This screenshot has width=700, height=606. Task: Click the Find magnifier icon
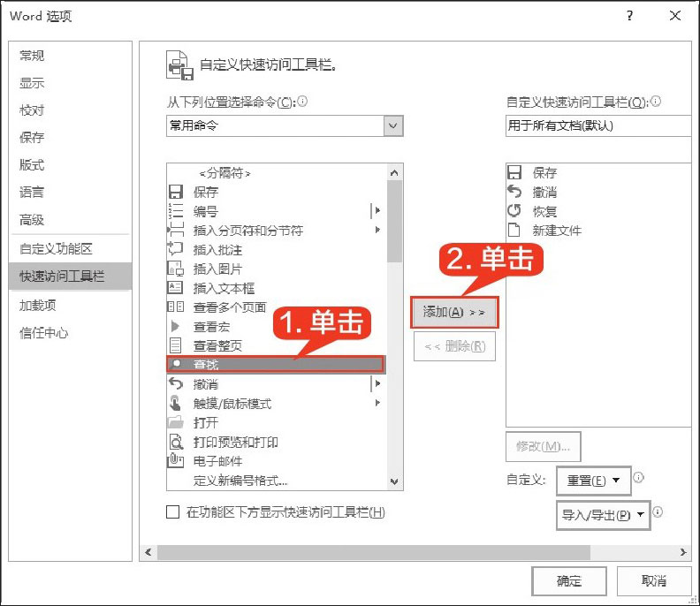(x=176, y=364)
